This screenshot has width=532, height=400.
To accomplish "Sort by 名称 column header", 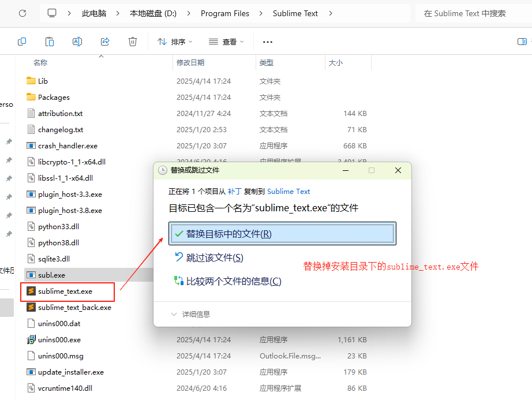I will point(40,63).
